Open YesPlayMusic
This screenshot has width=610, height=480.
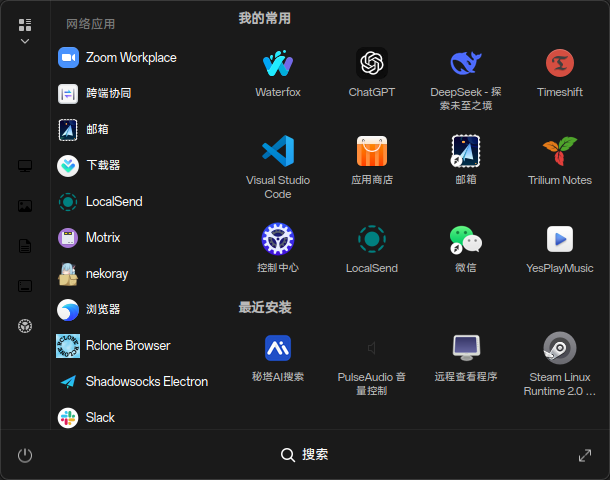(560, 249)
